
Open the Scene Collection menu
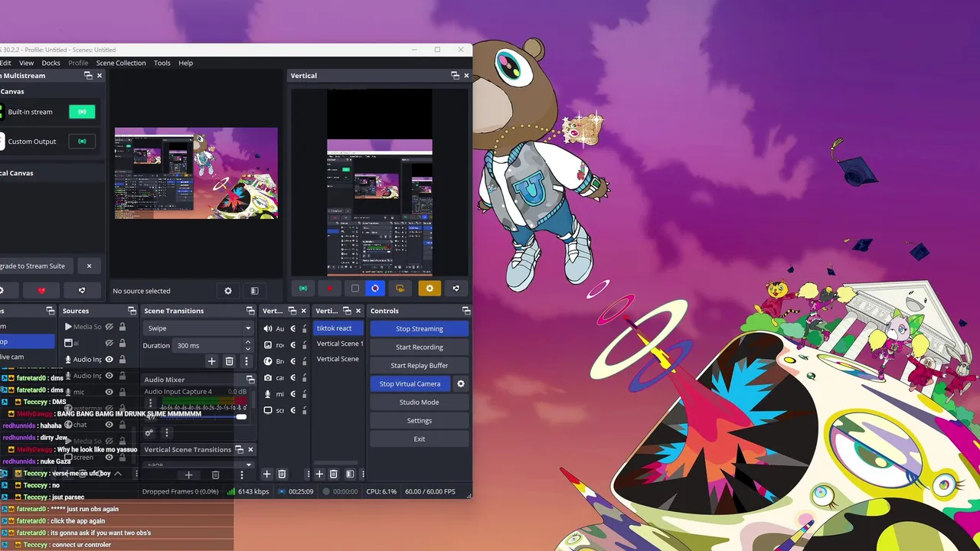click(121, 63)
